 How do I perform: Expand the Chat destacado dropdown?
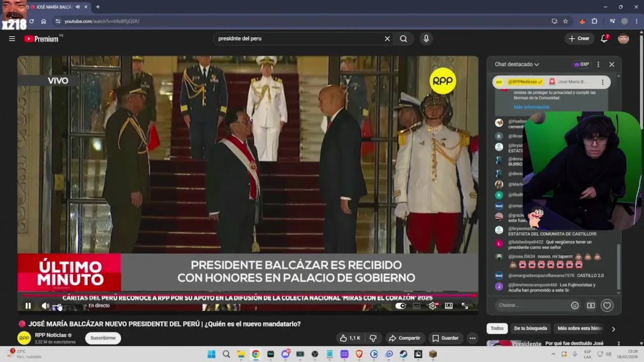point(517,64)
